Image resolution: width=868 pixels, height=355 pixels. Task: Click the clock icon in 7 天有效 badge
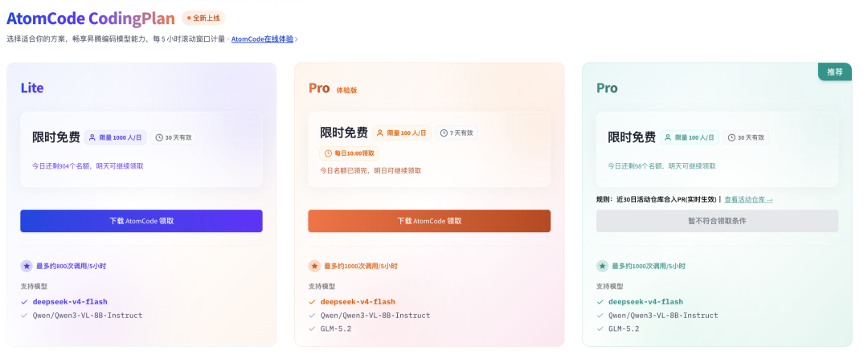click(444, 133)
